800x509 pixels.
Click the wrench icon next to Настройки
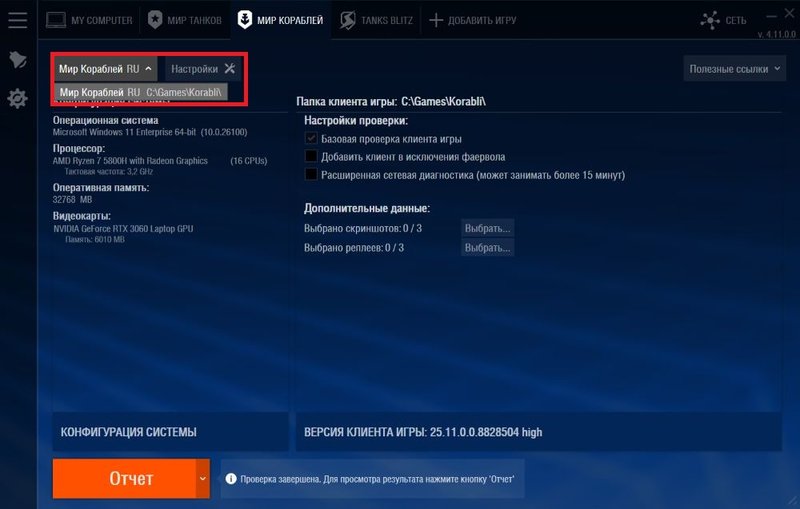pos(229,69)
